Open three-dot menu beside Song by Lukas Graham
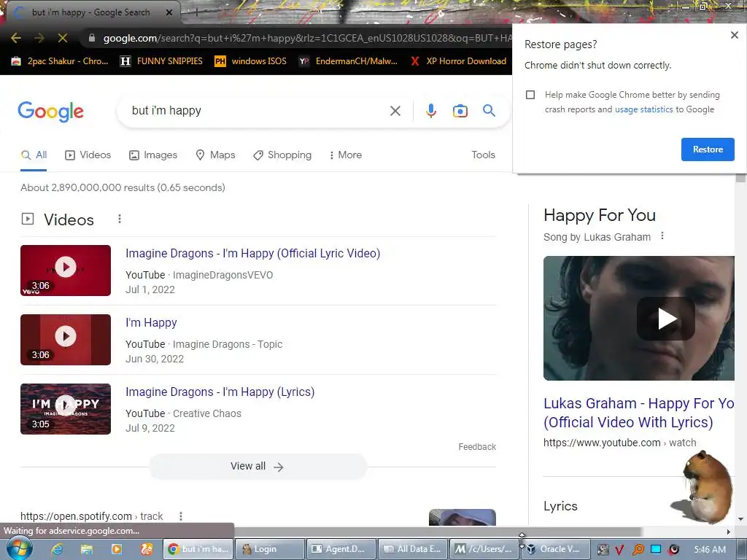This screenshot has height=560, width=747. click(x=662, y=236)
